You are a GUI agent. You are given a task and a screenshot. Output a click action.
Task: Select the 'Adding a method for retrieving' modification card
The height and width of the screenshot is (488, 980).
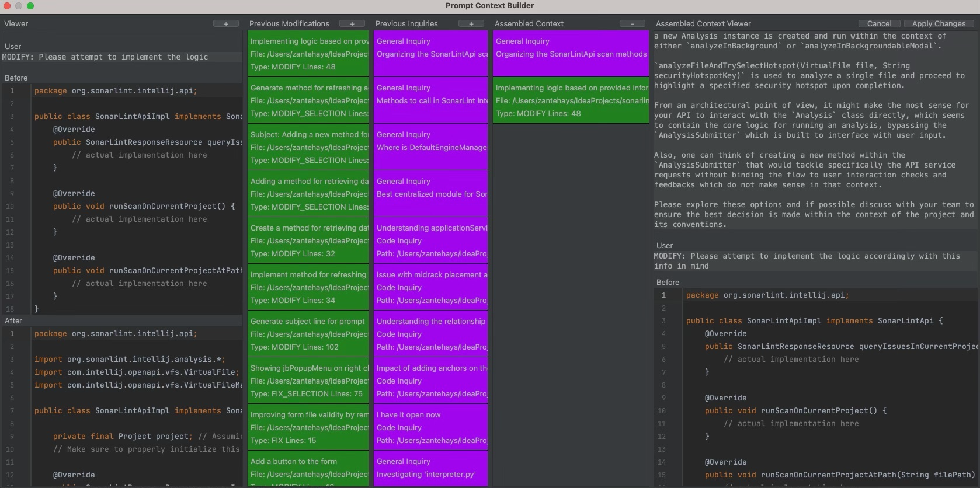[x=308, y=194]
